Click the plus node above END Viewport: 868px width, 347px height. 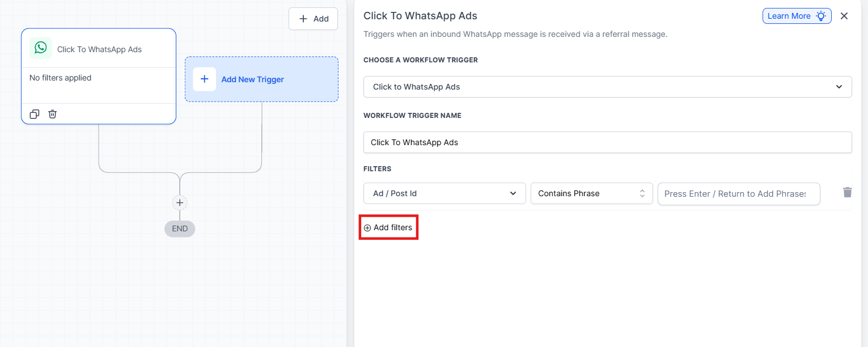click(x=180, y=202)
